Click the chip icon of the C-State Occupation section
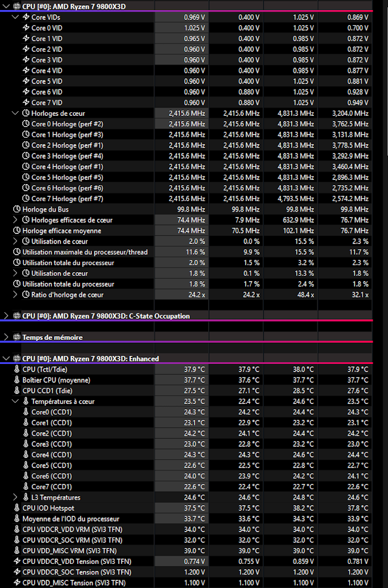 pos(16,316)
